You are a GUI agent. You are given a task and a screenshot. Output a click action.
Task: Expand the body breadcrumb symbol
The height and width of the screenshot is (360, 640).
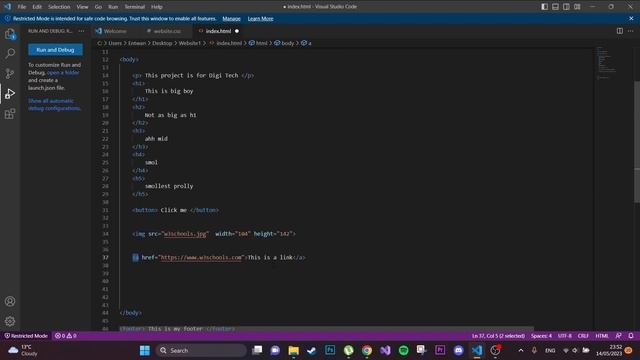tap(284, 43)
